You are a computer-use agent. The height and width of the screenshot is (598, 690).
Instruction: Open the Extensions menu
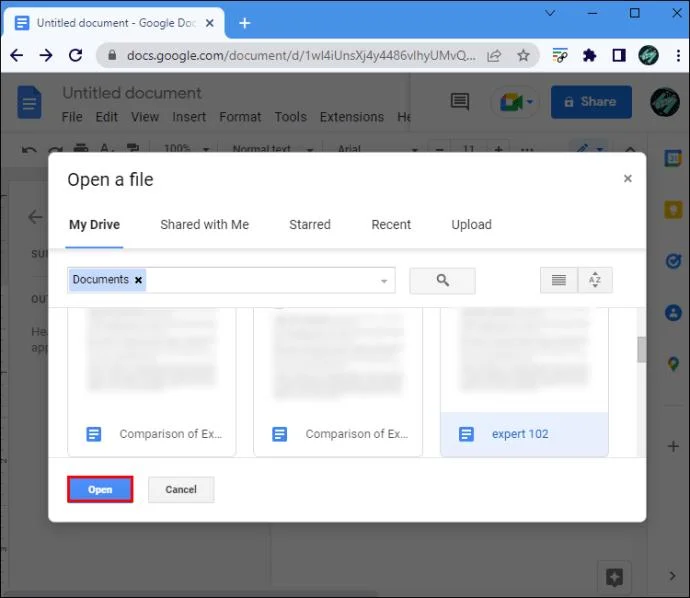(x=352, y=117)
